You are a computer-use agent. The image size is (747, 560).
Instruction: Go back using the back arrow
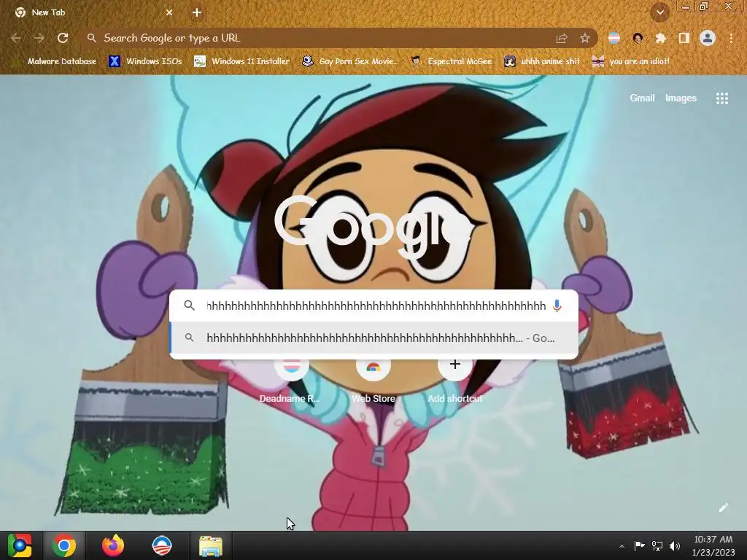[16, 38]
